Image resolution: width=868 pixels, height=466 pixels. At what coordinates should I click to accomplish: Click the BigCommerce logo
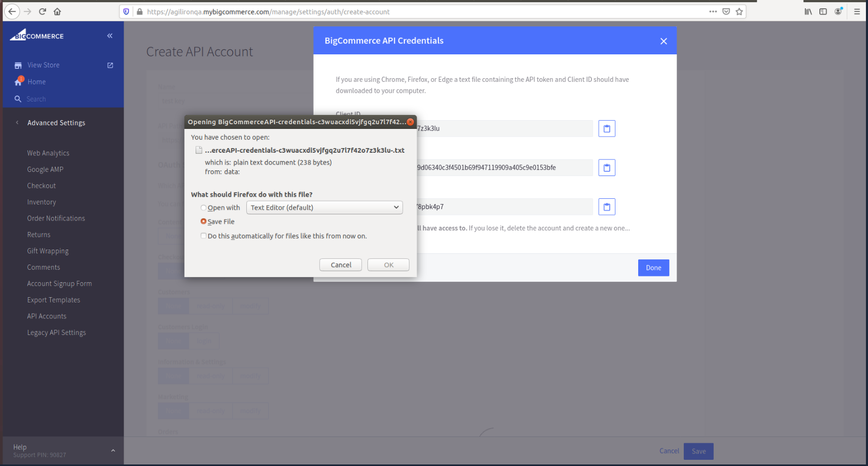pyautogui.click(x=37, y=35)
